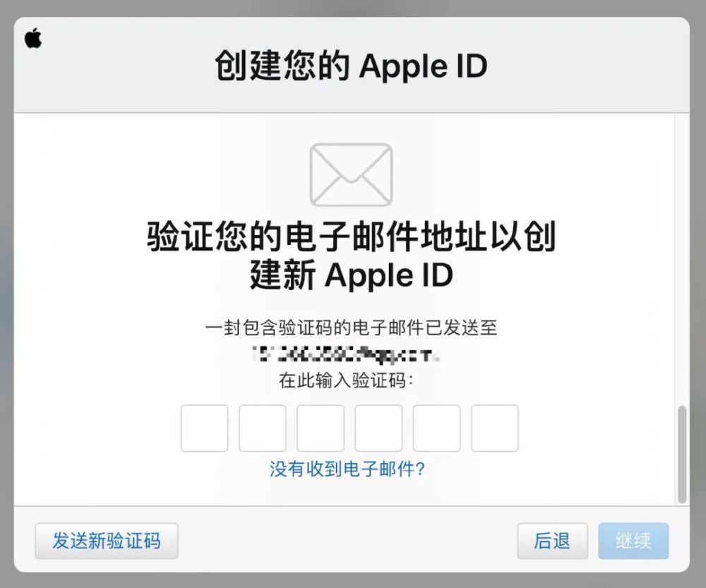Click Apple ID text in the large heading
Image resolution: width=706 pixels, height=588 pixels.
point(388,275)
